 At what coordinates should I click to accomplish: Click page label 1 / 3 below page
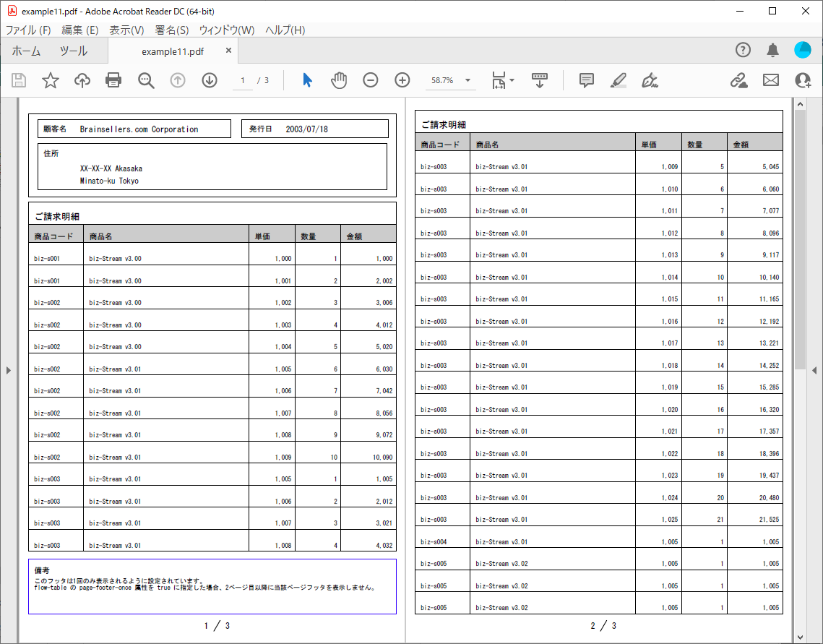point(217,626)
